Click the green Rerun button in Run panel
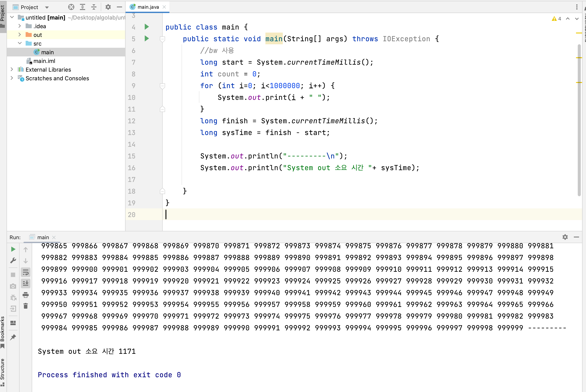Viewport: 586px width, 392px height. (x=13, y=249)
